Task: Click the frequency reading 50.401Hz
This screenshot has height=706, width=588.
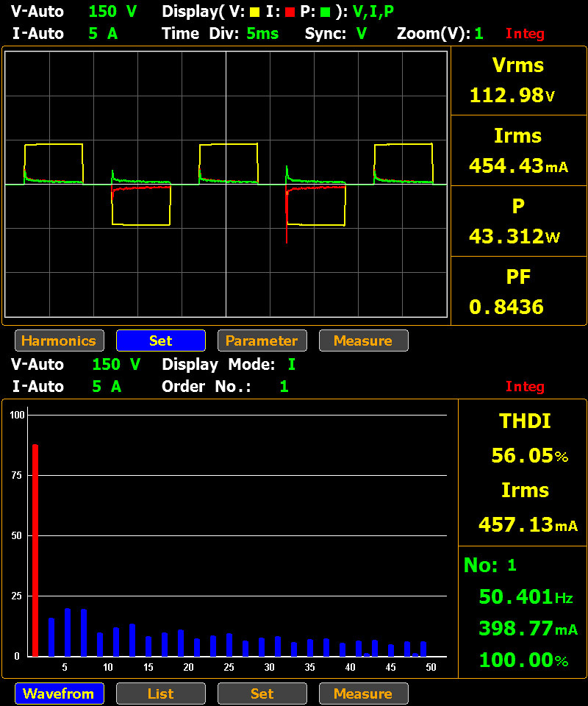Action: click(526, 597)
